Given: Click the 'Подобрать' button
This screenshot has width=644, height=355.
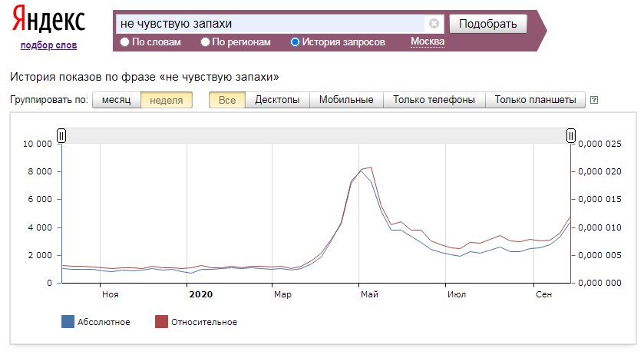Looking at the screenshot, I should coord(488,24).
